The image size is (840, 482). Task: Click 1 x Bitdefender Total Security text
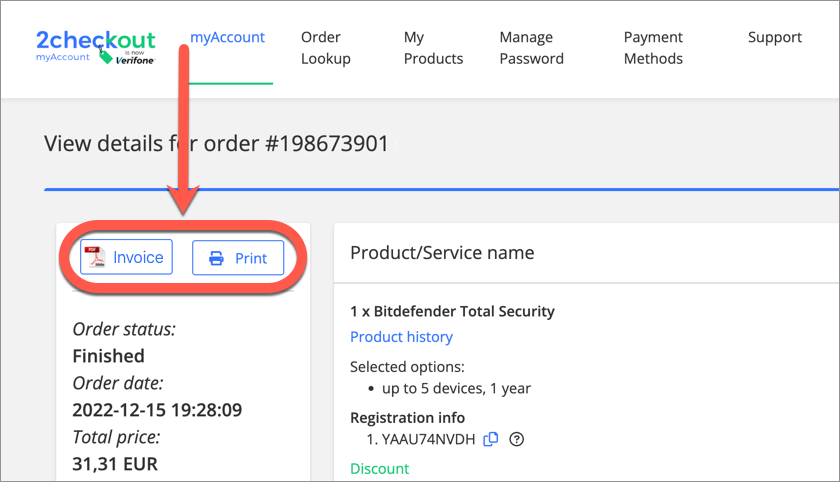tap(452, 311)
